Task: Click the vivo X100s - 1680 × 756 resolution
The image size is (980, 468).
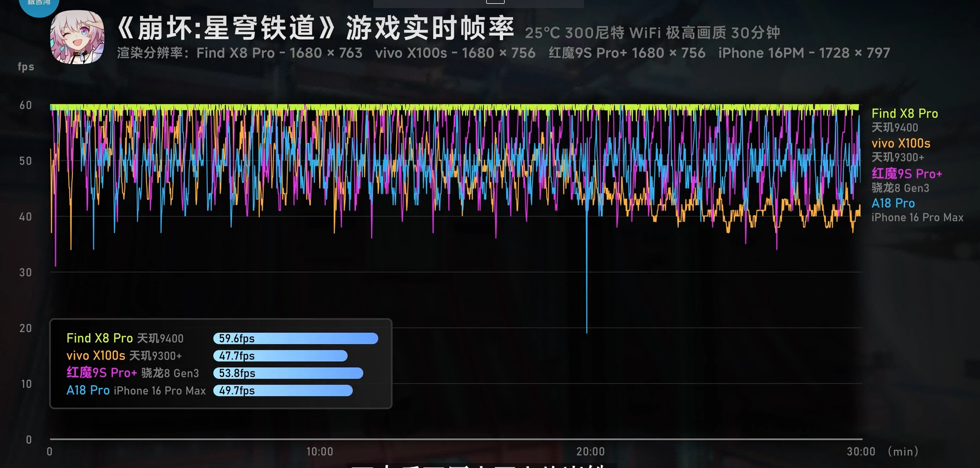Action: click(455, 53)
